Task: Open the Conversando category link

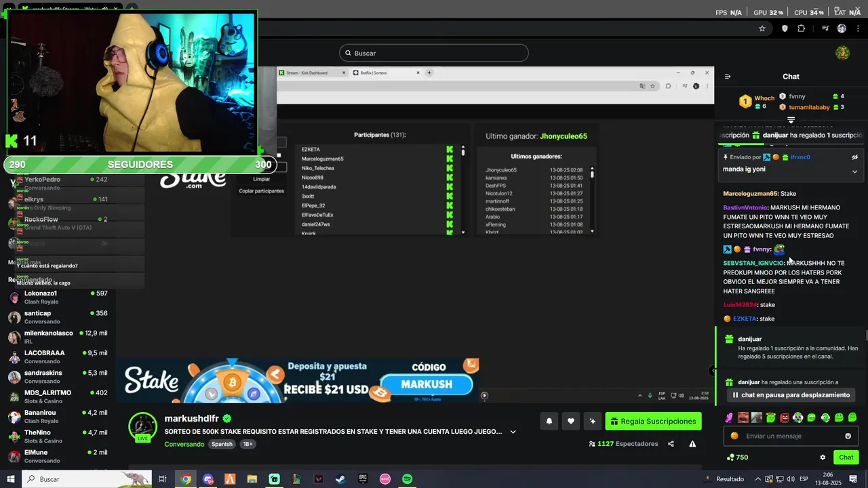Action: click(184, 444)
